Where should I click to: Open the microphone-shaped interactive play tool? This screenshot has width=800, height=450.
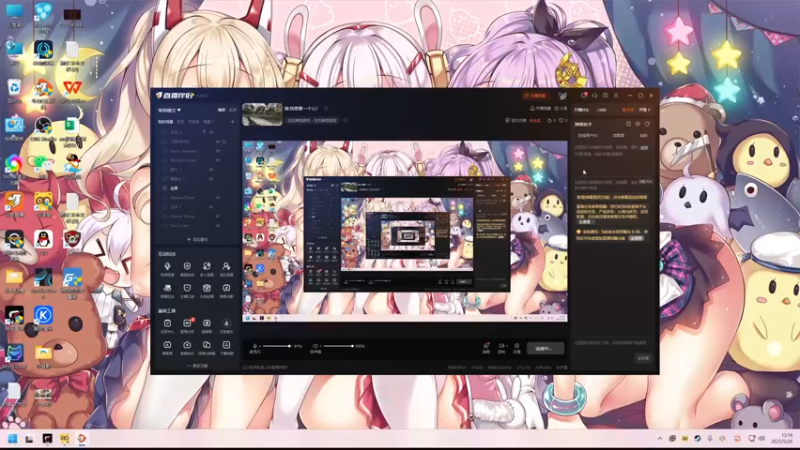pos(167,268)
